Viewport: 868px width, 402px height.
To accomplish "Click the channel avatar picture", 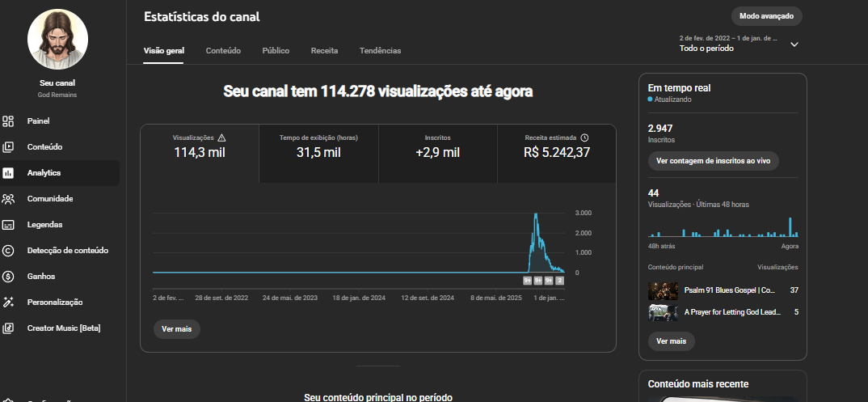I will [x=57, y=40].
